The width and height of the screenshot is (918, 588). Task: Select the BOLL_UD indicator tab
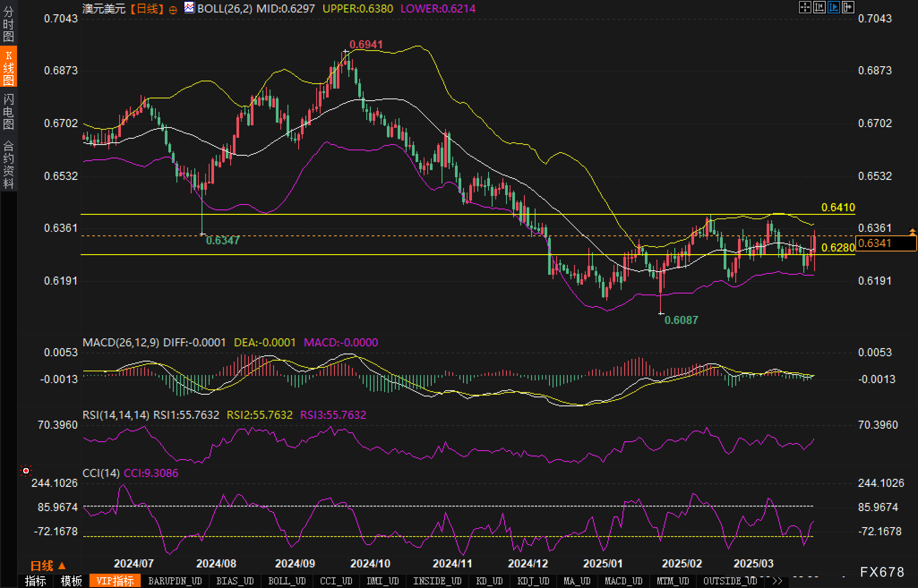[x=287, y=581]
